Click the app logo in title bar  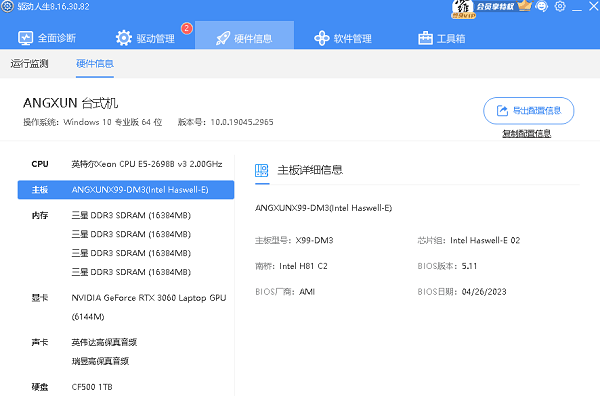(7, 6)
